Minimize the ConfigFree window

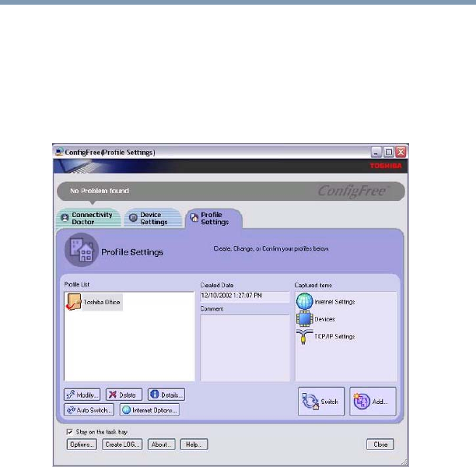point(376,152)
